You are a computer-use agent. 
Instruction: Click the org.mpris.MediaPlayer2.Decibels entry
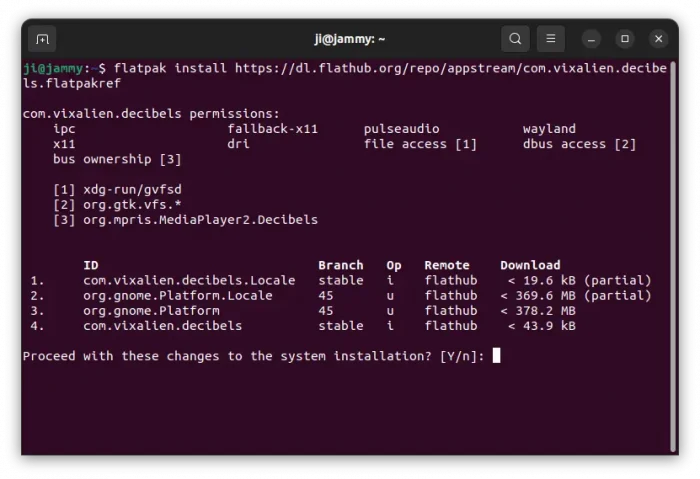[x=200, y=219]
